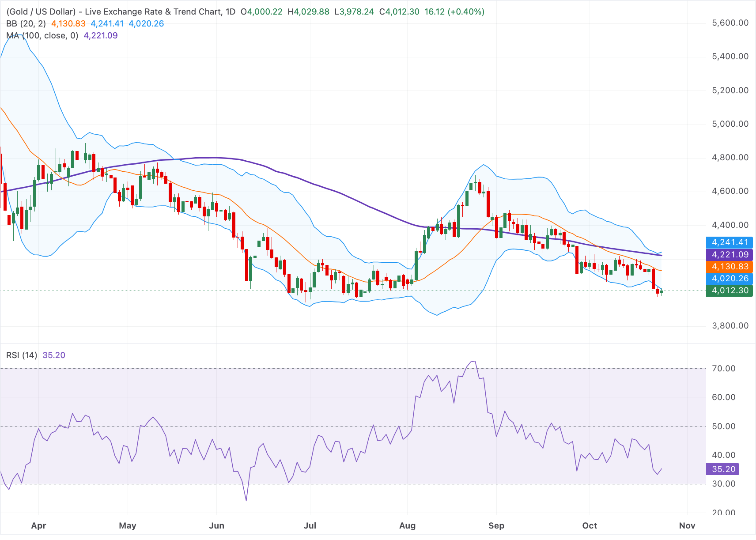756x540 pixels.
Task: Click the 5,600.00 price axis label
Action: (x=730, y=23)
